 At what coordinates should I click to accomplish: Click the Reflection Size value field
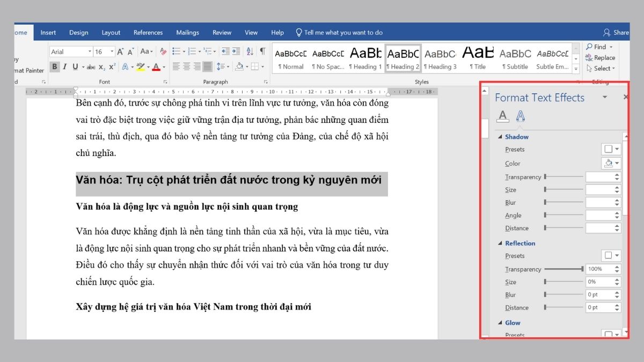coord(599,282)
